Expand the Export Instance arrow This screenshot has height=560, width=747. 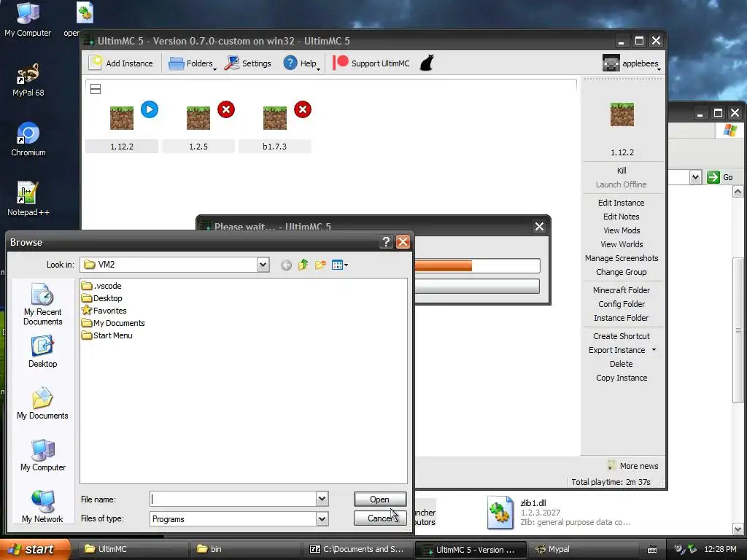coord(654,349)
